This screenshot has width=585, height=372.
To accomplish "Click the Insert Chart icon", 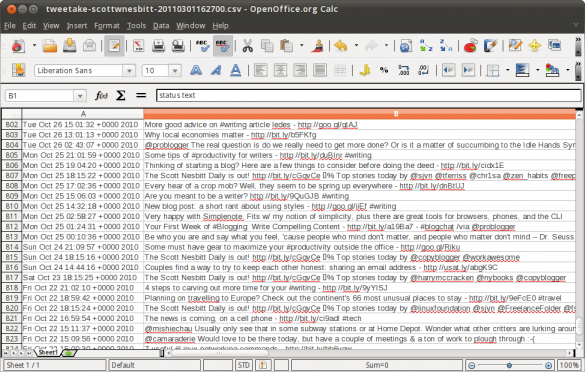I will [x=471, y=46].
